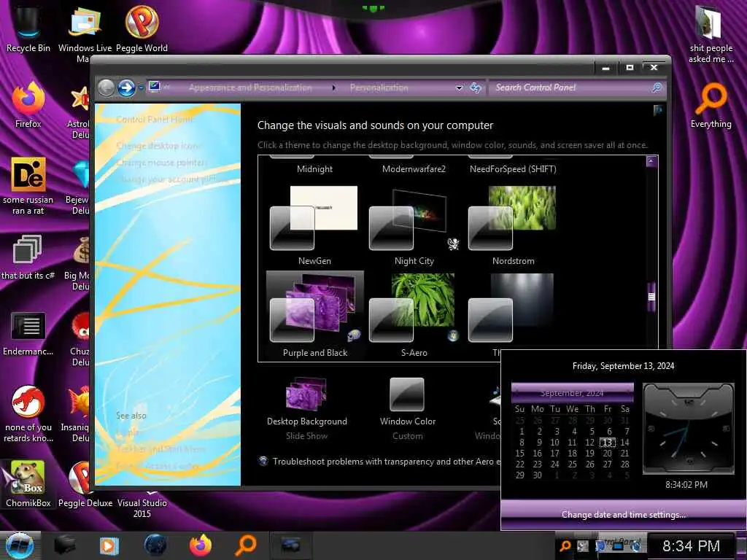
Task: Refresh the Control Panel address bar
Action: pyautogui.click(x=476, y=87)
